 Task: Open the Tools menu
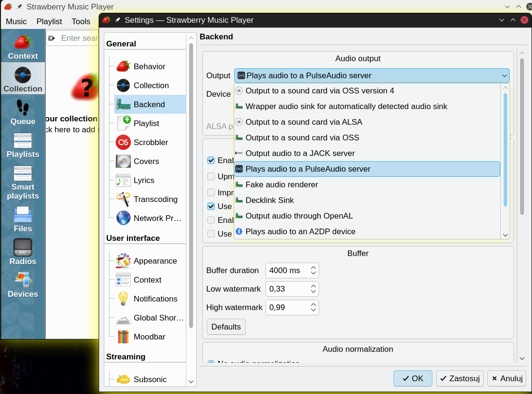pyautogui.click(x=81, y=21)
